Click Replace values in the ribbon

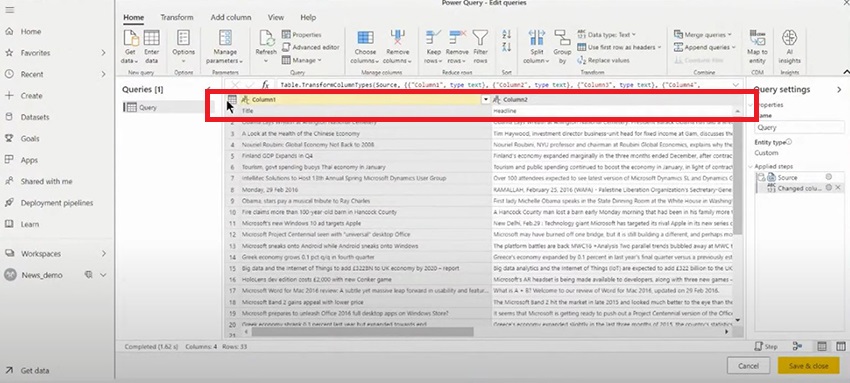603,60
